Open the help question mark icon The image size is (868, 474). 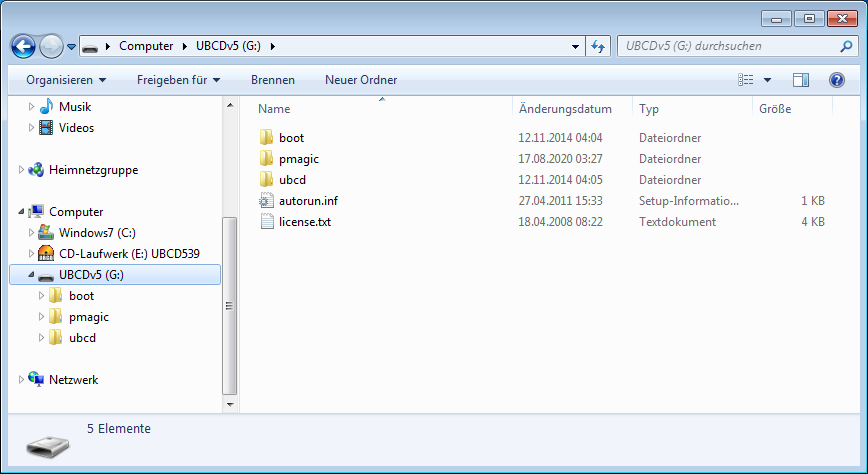pyautogui.click(x=837, y=80)
